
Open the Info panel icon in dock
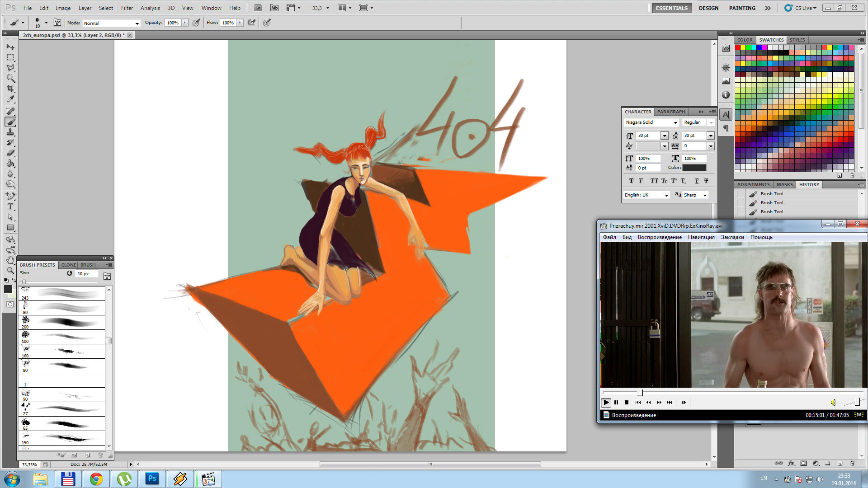pyautogui.click(x=726, y=94)
